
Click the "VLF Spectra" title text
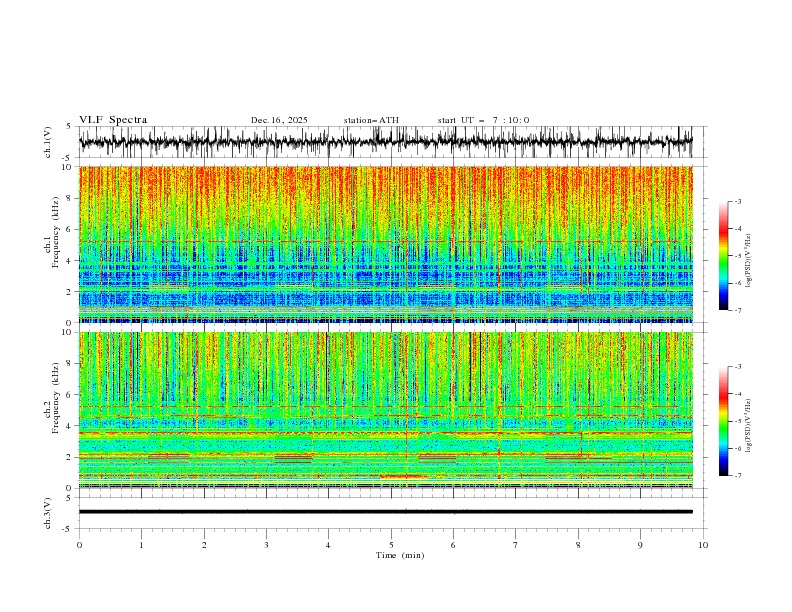pyautogui.click(x=113, y=120)
